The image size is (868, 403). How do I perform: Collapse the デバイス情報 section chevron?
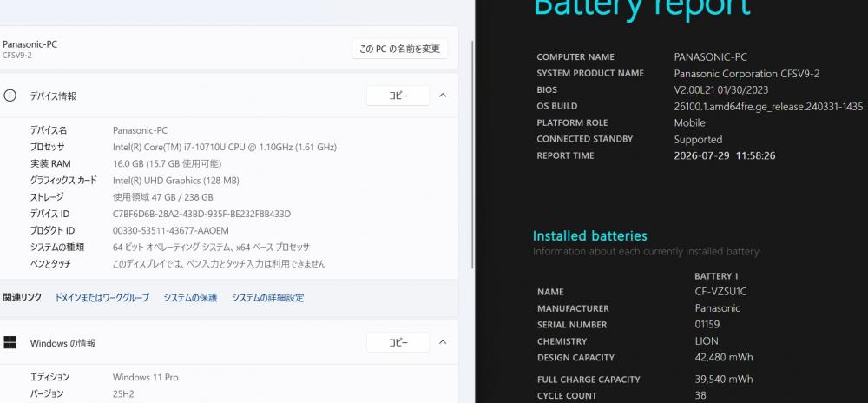443,96
